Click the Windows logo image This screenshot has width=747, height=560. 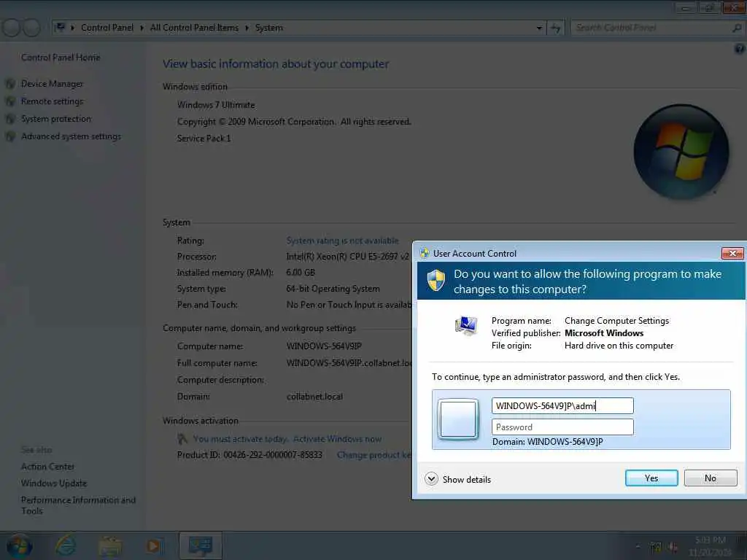[x=681, y=152]
